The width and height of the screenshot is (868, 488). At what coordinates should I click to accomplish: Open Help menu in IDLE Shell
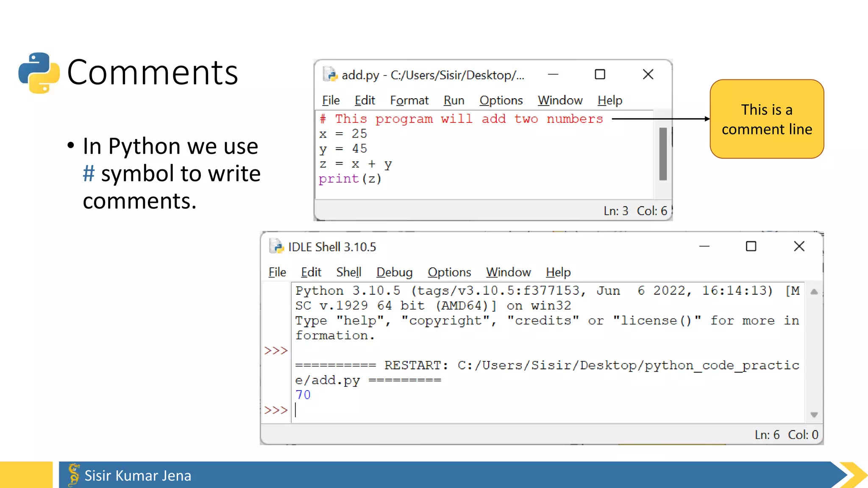558,272
